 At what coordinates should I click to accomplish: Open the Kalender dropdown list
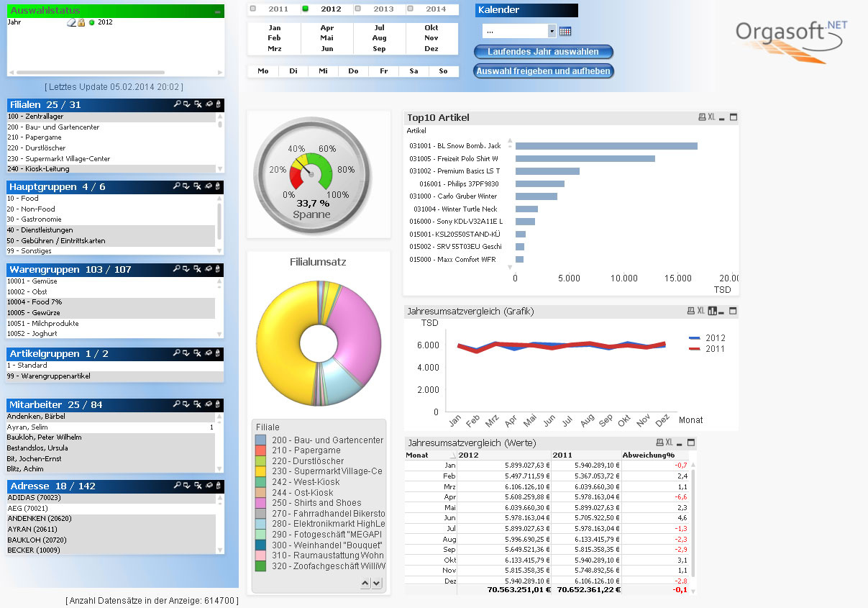[552, 31]
